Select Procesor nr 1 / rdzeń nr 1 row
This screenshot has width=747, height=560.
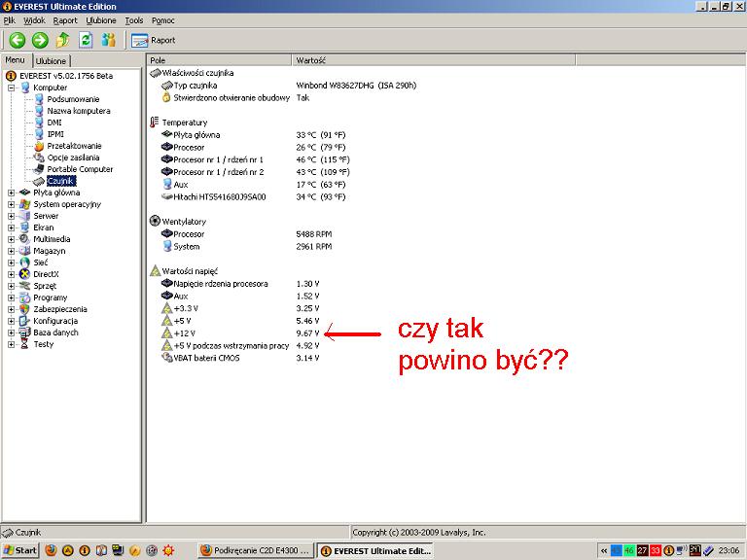(x=256, y=159)
